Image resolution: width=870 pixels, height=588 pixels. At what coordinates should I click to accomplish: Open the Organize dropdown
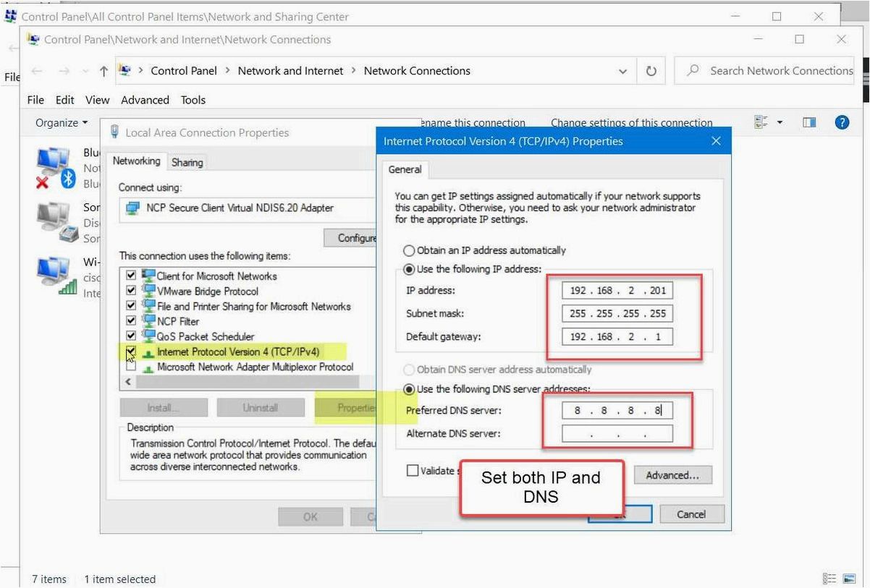62,123
